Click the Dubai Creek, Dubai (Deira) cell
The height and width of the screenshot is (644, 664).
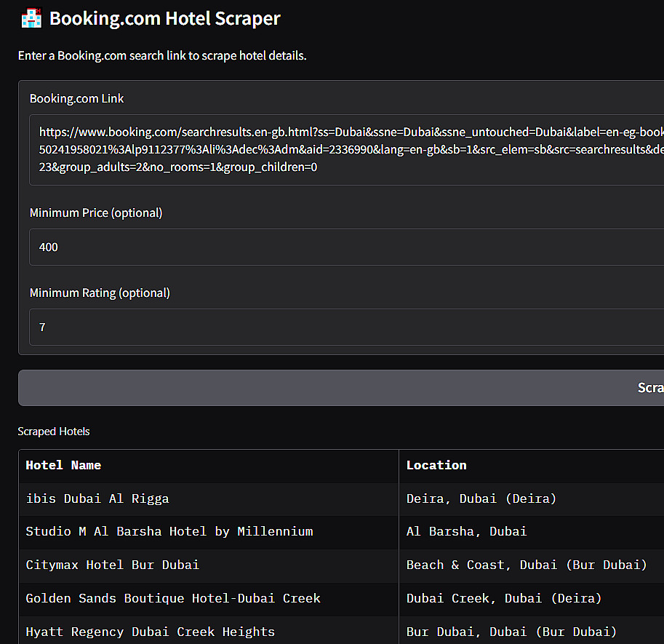click(x=532, y=599)
